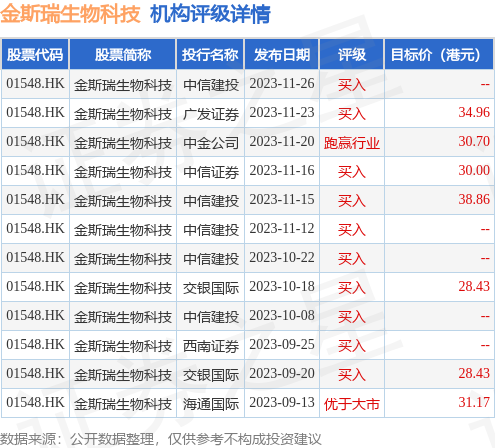Click the 股票简称 column header
Screen dimensions: 495x448
coord(123,54)
